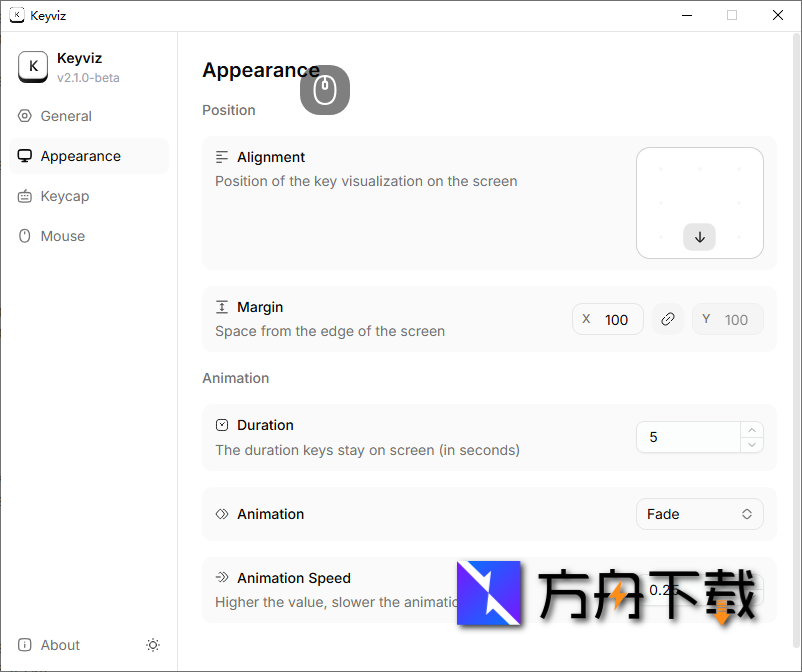Viewport: 802px width, 672px height.
Task: Click the Animation Speed icon
Action: (x=222, y=578)
